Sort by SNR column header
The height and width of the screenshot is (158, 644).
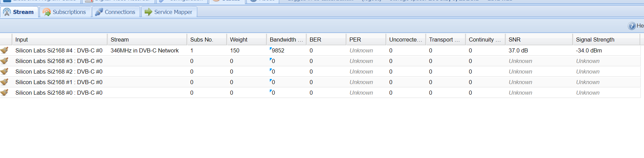coord(539,39)
